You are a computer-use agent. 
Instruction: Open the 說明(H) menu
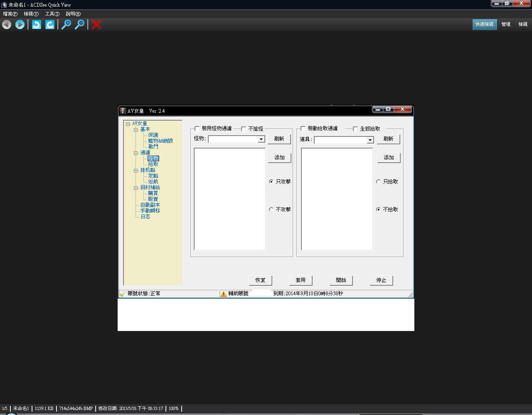coord(73,14)
